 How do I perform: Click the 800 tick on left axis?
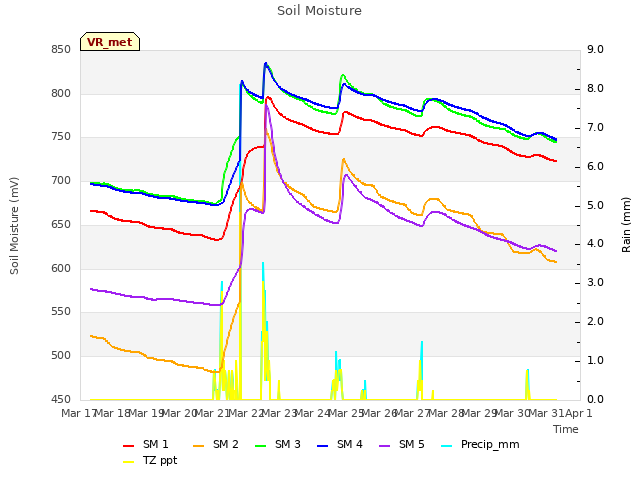tap(61, 93)
